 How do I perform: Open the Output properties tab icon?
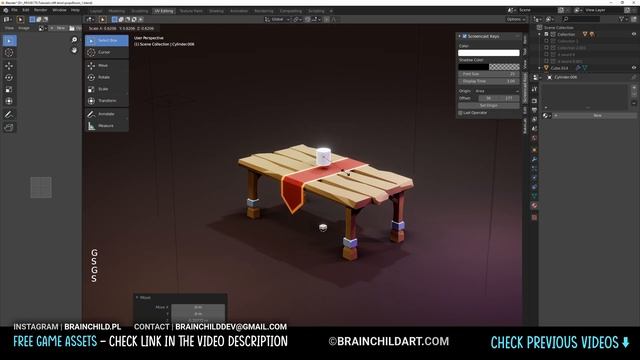pyautogui.click(x=534, y=110)
